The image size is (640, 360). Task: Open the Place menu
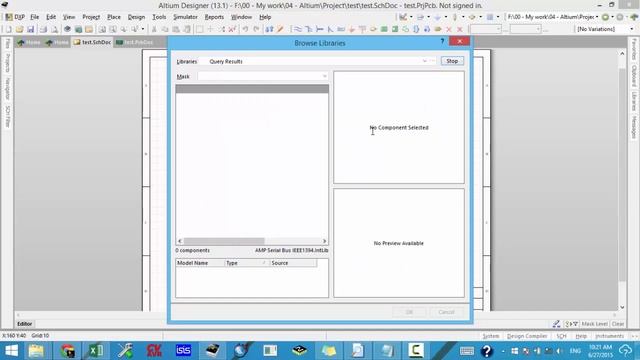pyautogui.click(x=114, y=17)
